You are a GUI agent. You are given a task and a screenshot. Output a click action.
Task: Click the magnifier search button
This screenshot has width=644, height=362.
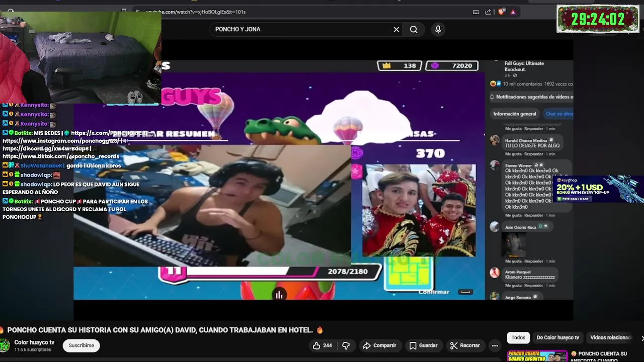[x=414, y=29]
